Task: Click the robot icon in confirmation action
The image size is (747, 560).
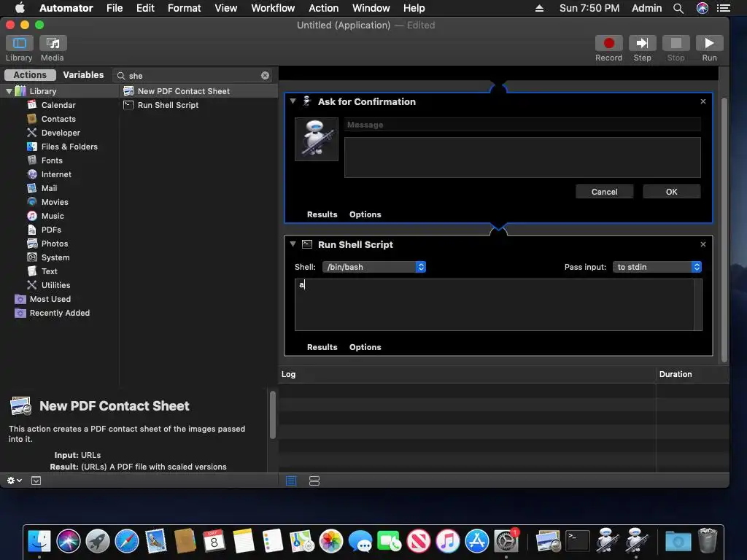Action: 317,139
